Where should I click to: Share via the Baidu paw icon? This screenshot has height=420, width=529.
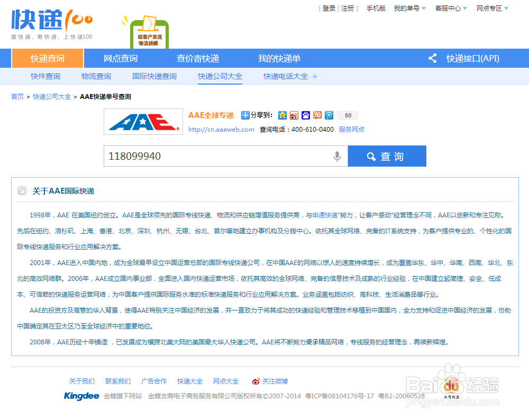(305, 115)
